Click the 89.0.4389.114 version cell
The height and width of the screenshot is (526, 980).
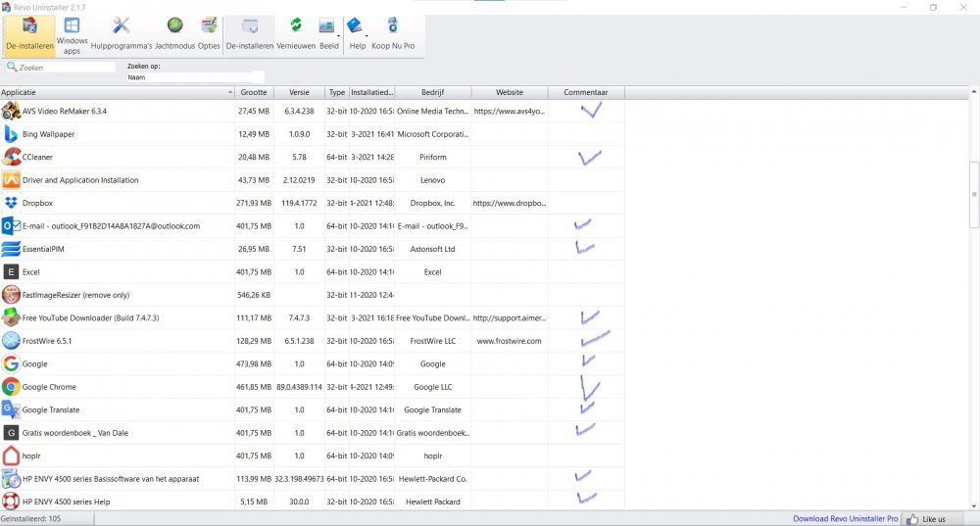tap(299, 387)
